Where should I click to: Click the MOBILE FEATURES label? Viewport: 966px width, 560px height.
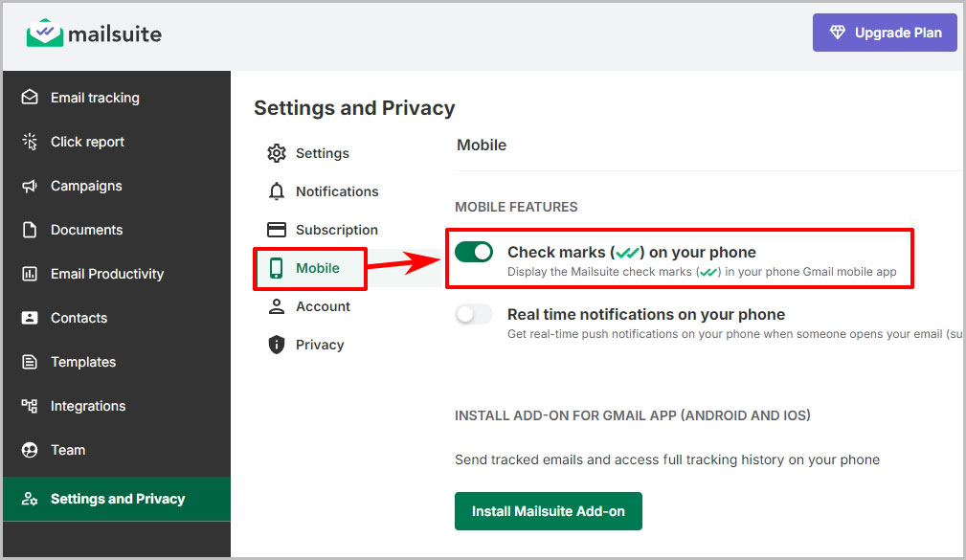(x=516, y=207)
